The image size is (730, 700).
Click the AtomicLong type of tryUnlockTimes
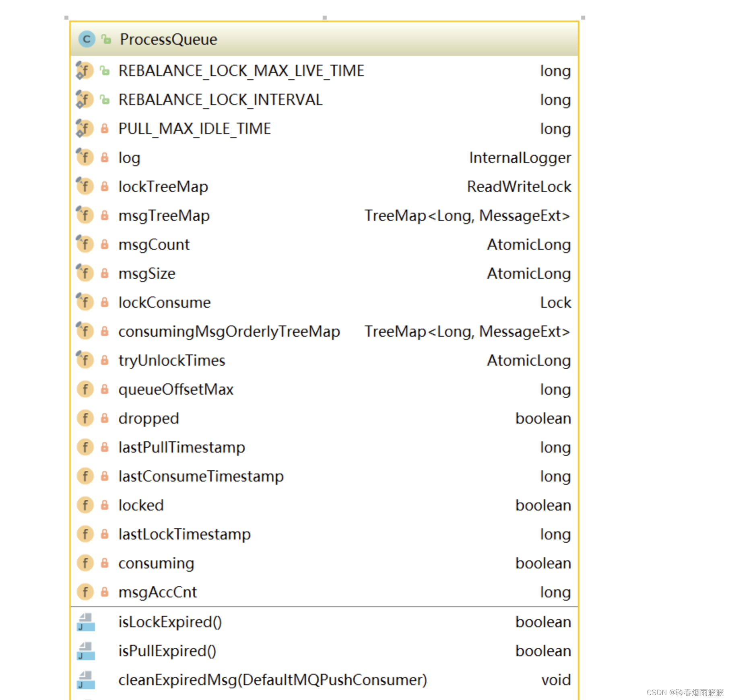pos(529,360)
